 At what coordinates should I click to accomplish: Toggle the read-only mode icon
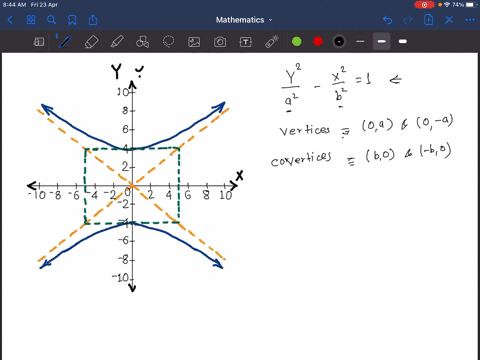(39, 42)
